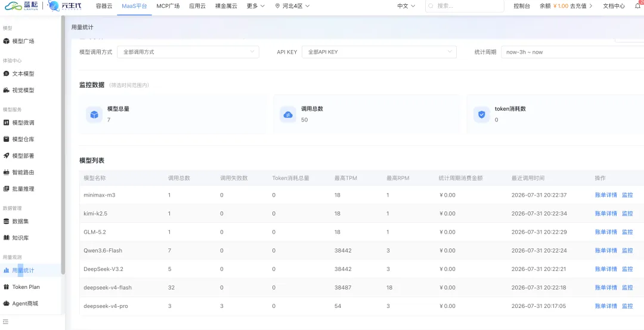Image resolution: width=644 pixels, height=330 pixels.
Task: Click the sidebar vertical scrollbar
Action: tap(63, 145)
